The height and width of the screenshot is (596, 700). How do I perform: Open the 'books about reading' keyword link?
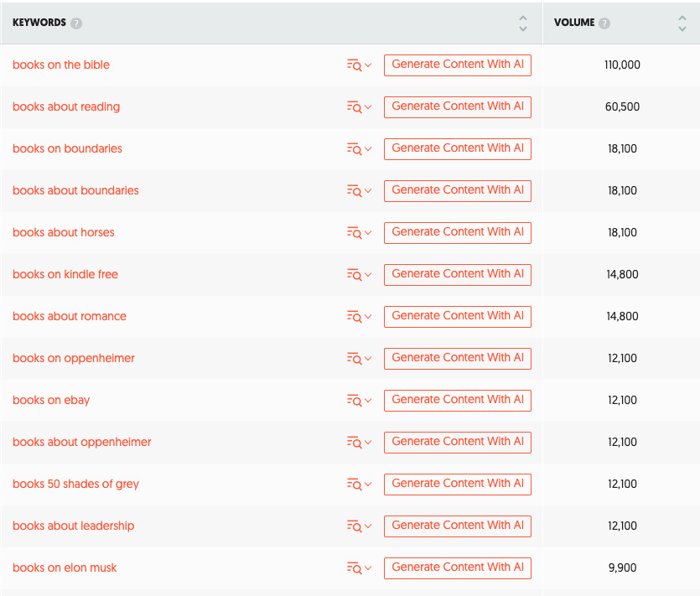click(x=66, y=106)
